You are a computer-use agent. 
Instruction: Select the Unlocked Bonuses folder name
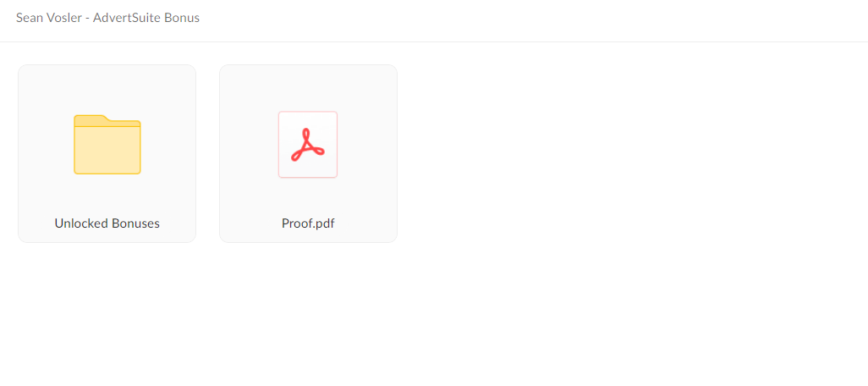[x=107, y=223]
